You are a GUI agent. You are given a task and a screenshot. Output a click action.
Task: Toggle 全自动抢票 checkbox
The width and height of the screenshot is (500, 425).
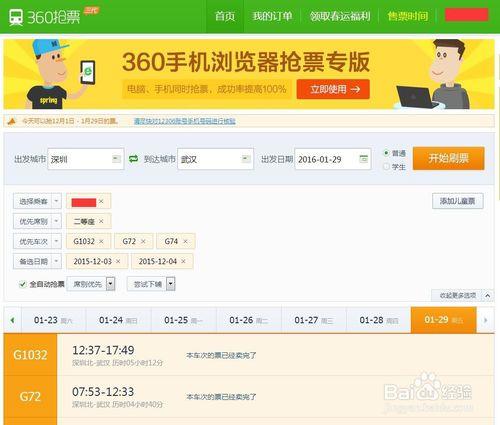[22, 284]
